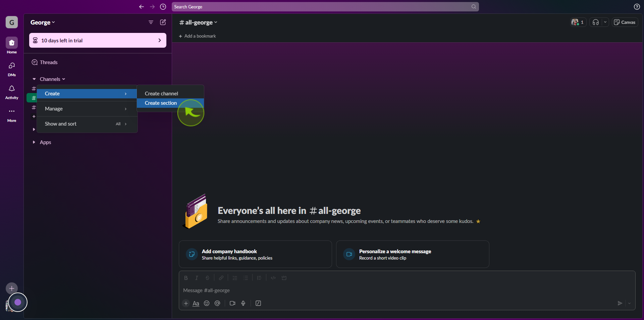Open history clock icon

pos(163,7)
